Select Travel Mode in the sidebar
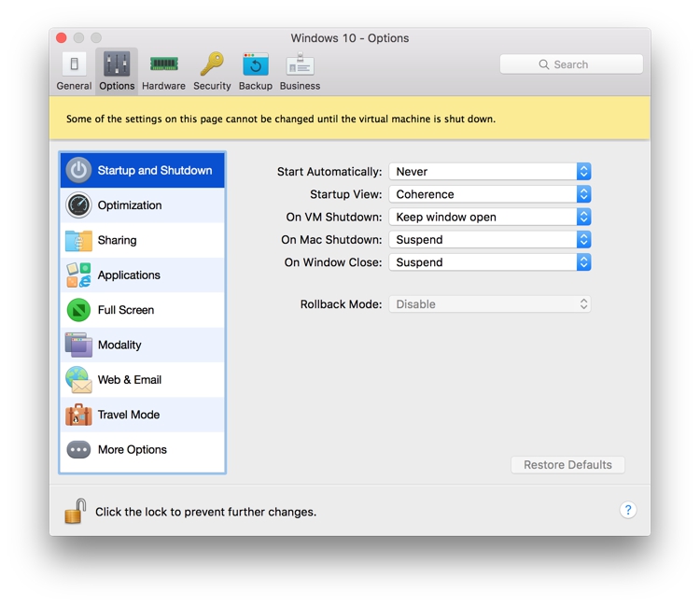Screen dimensions: 700x606 click(143, 415)
